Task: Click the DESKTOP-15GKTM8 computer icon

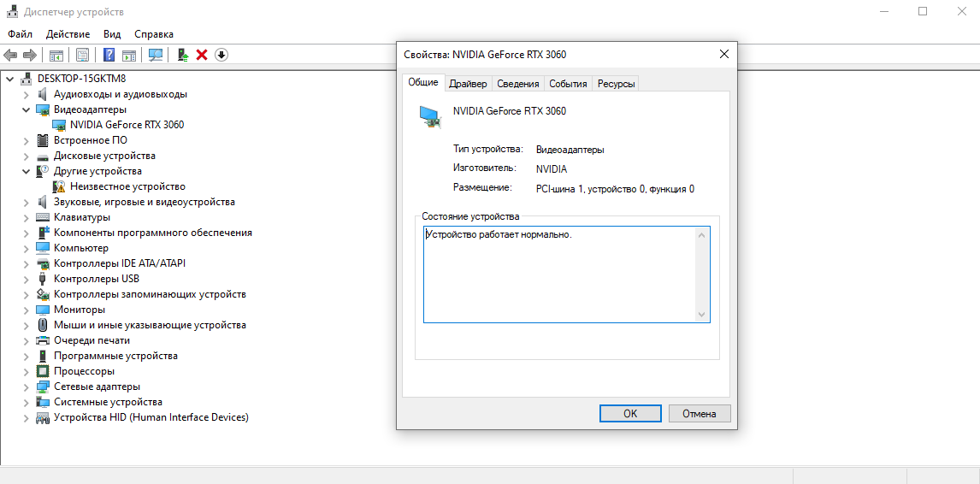Action: [27, 79]
